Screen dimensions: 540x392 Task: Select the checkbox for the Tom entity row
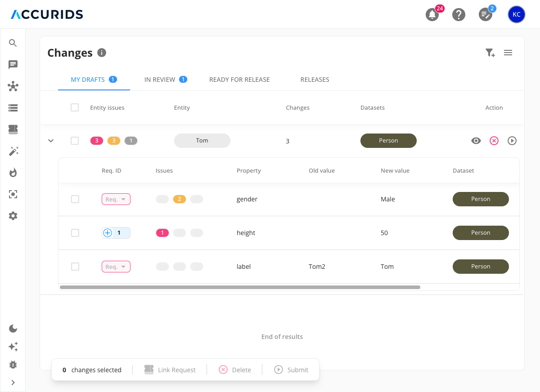point(75,140)
